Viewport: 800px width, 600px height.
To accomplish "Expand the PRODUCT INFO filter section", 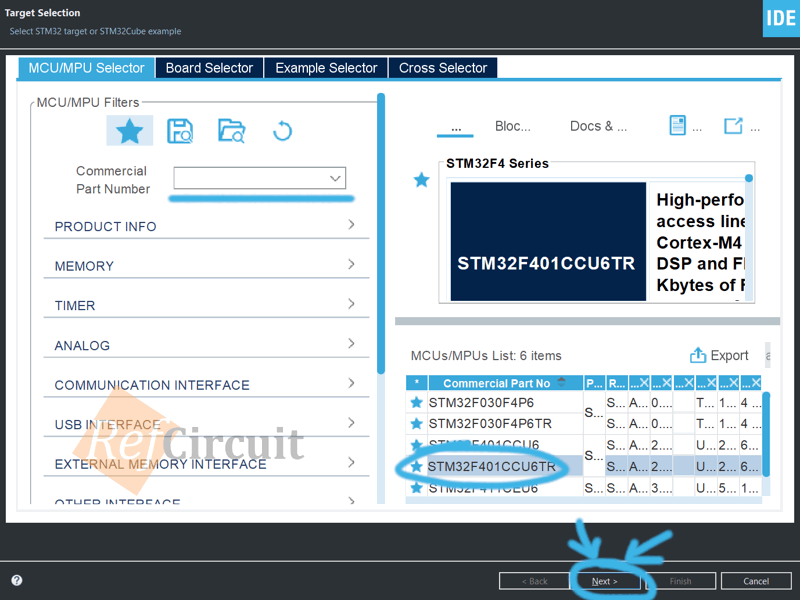I will tap(206, 226).
